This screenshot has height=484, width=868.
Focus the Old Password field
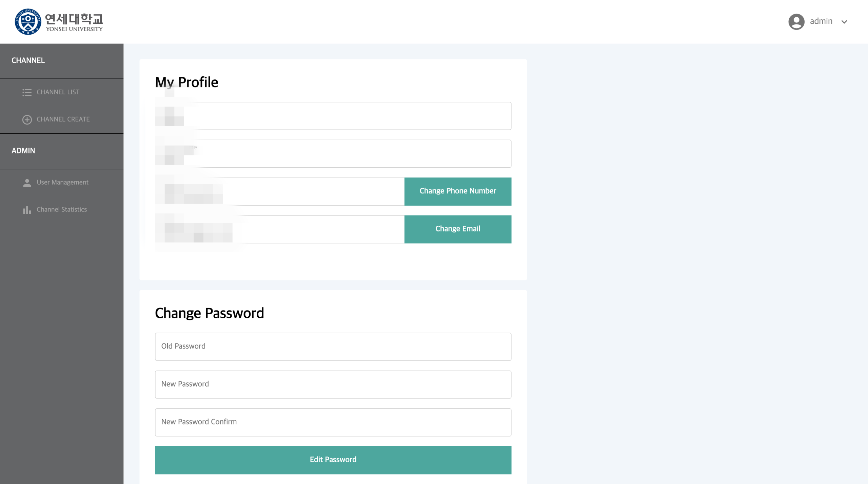(333, 347)
